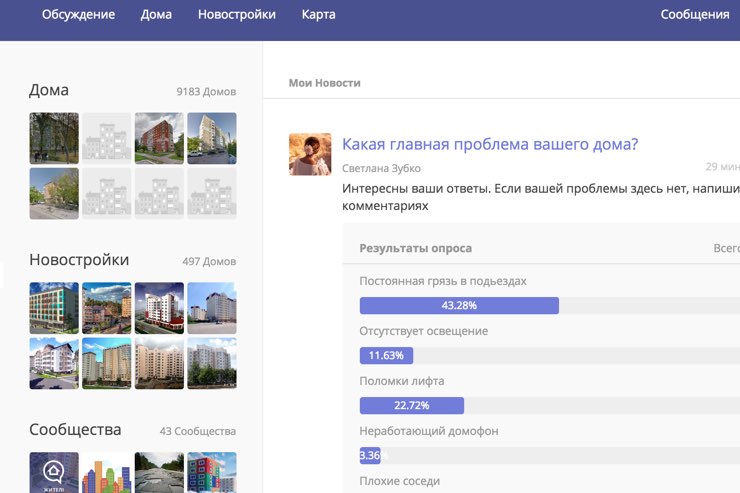Open the Жителі community logo icon
Screen dimensions: 740x493
click(x=54, y=472)
